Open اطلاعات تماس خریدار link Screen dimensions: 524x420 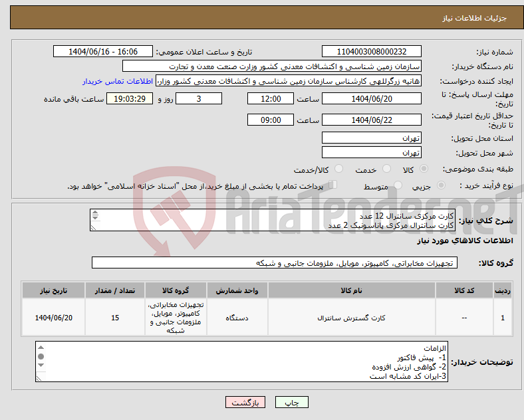(x=117, y=81)
